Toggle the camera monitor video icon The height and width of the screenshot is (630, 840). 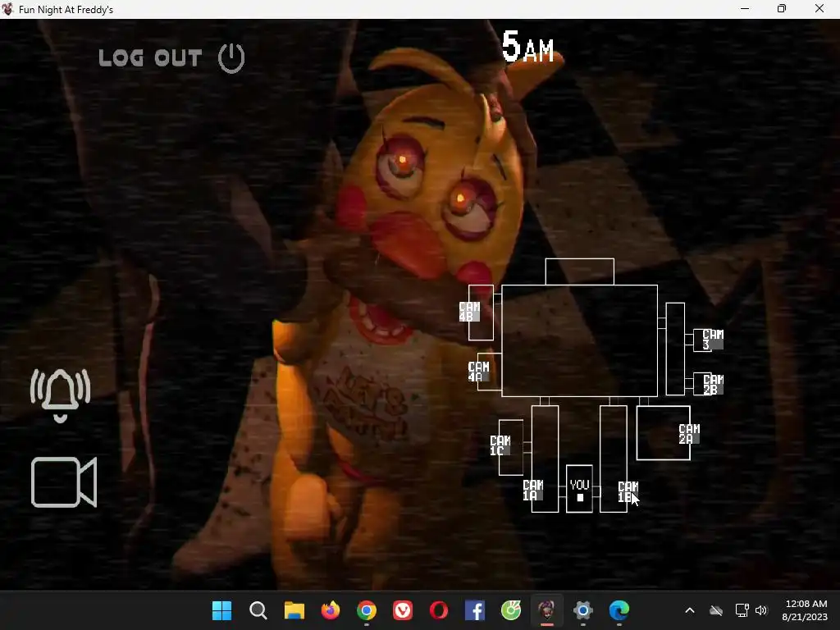coord(64,482)
